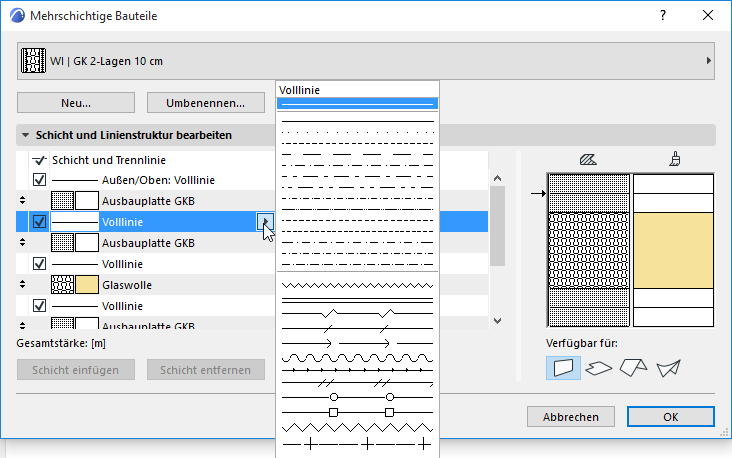This screenshot has width=732, height=458.
Task: Choose the arrows line type
Action: point(357,344)
